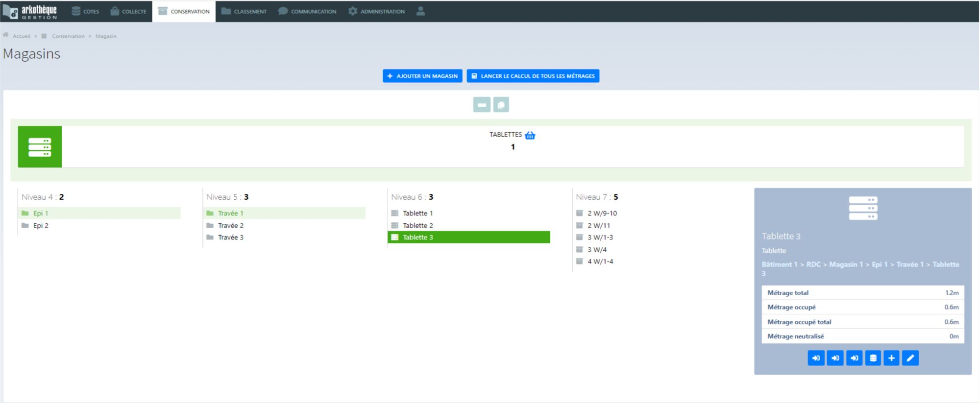Click the plus icon in Tablette 3 panel

[x=891, y=358]
